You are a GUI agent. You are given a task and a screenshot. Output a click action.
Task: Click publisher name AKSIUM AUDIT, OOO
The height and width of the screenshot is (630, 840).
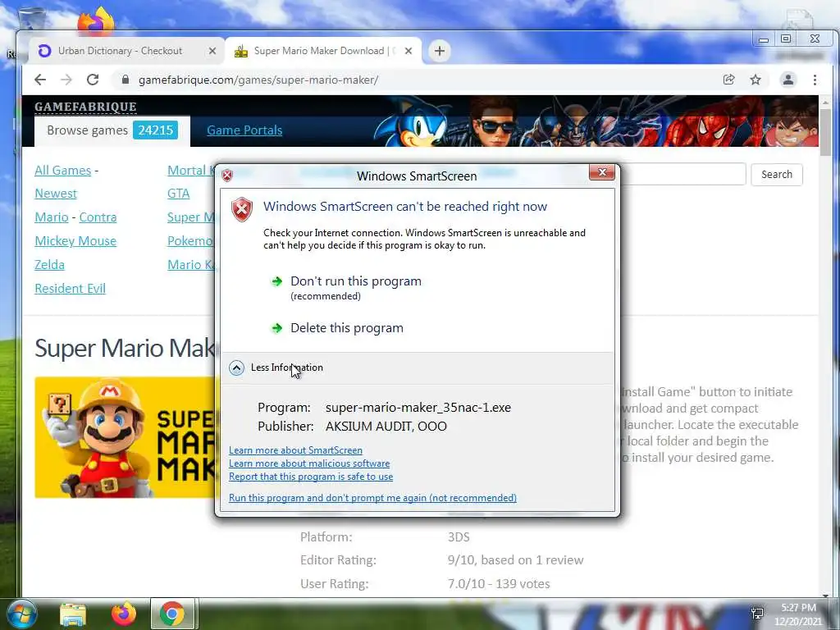[x=386, y=427]
